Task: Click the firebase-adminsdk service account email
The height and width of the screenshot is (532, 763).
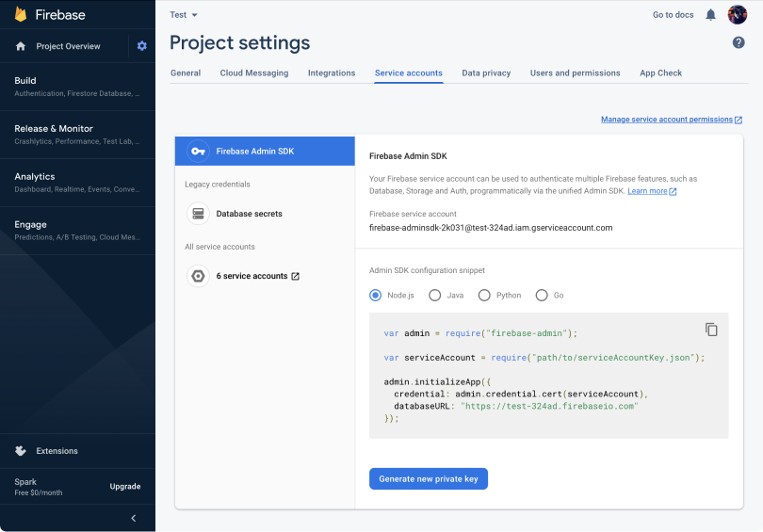Action: [491, 228]
